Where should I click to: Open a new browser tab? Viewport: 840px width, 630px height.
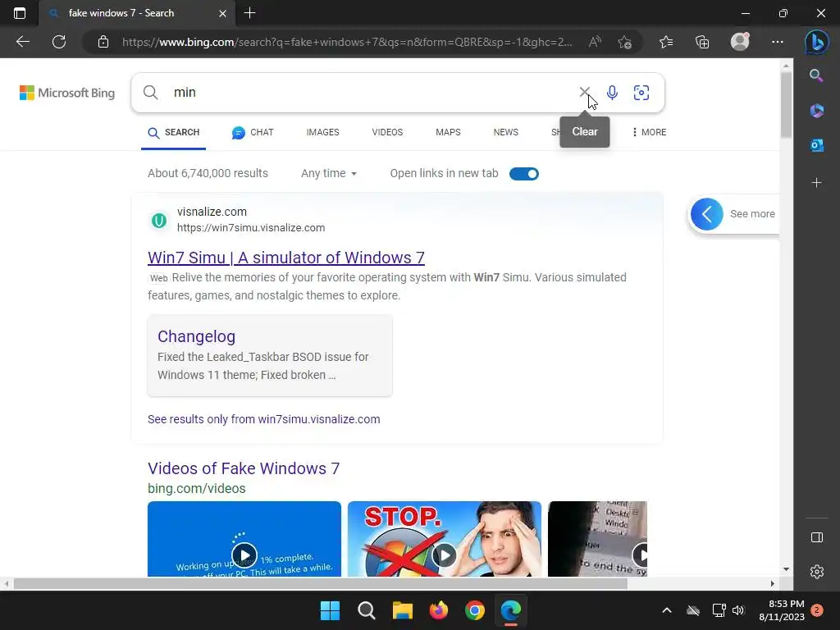click(249, 13)
